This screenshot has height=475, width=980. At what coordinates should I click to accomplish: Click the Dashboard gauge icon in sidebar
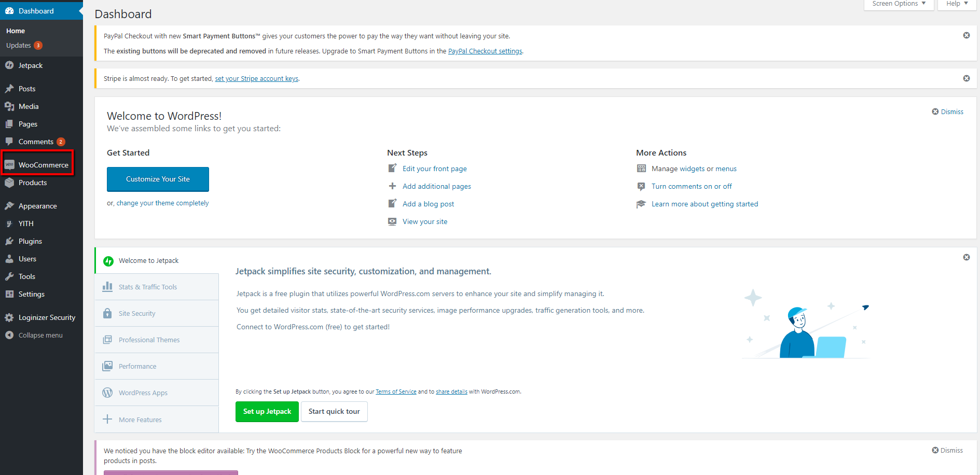click(9, 11)
